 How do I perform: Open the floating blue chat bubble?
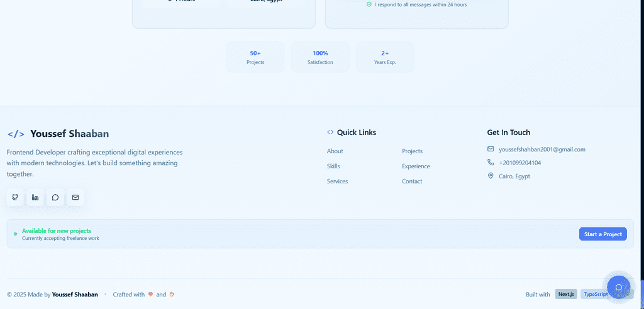tap(619, 287)
